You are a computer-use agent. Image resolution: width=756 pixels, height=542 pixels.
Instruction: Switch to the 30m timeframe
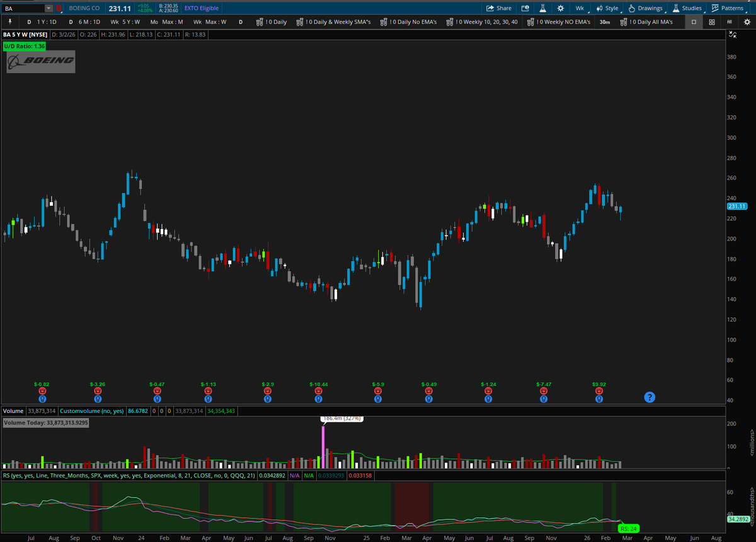coord(605,21)
